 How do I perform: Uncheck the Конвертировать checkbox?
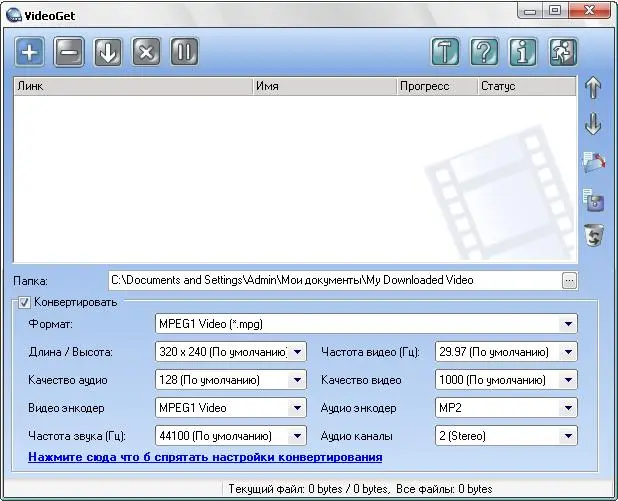pos(24,303)
